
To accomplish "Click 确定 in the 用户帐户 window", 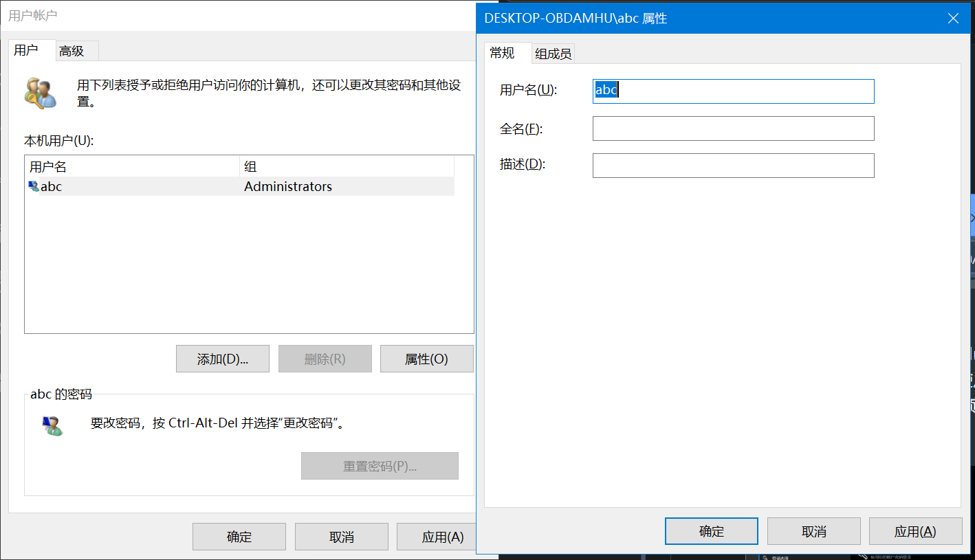I will [239, 537].
